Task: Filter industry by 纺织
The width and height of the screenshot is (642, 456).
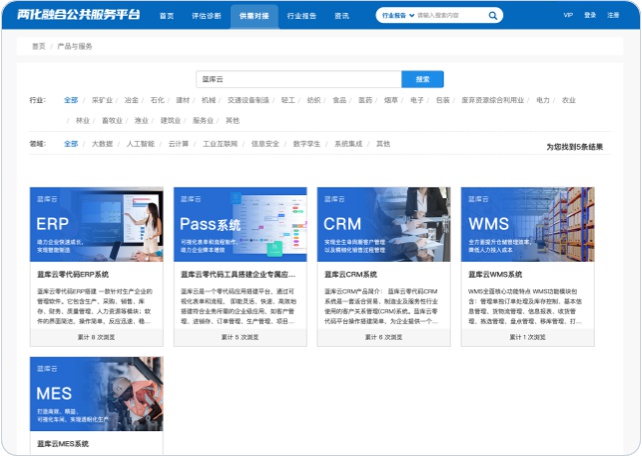Action: pos(314,100)
